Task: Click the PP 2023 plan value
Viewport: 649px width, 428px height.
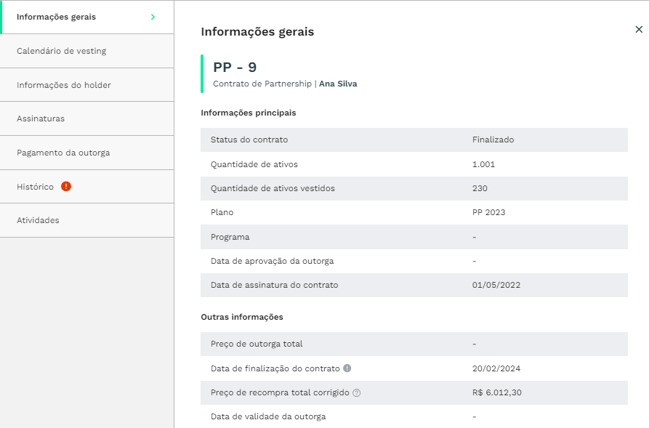Action: (489, 212)
